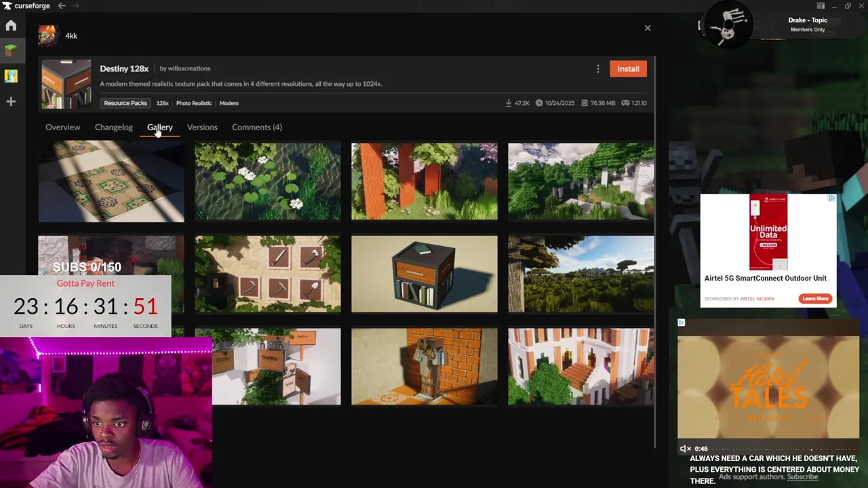Open the white building with stairs gallery image
Image resolution: width=868 pixels, height=488 pixels.
(581, 367)
